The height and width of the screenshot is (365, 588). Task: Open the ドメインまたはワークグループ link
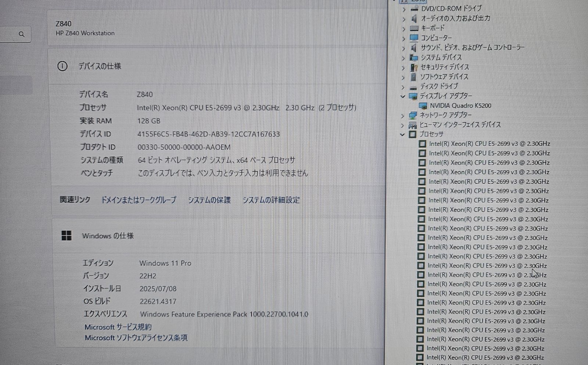[x=139, y=200]
